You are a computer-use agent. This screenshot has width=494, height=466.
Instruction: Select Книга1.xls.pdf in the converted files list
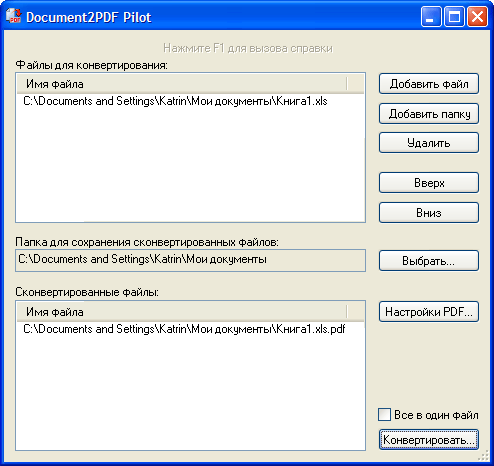tap(184, 329)
